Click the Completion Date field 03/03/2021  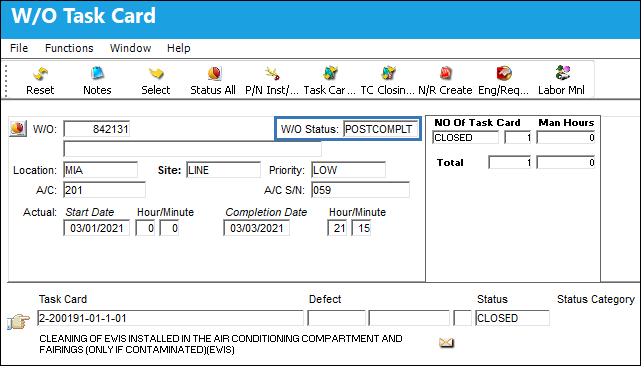click(x=256, y=228)
